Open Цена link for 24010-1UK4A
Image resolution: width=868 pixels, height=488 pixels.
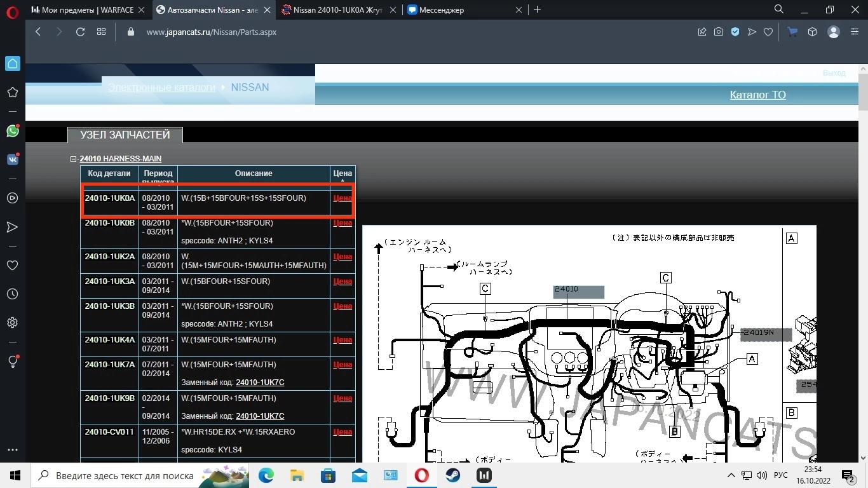click(342, 340)
